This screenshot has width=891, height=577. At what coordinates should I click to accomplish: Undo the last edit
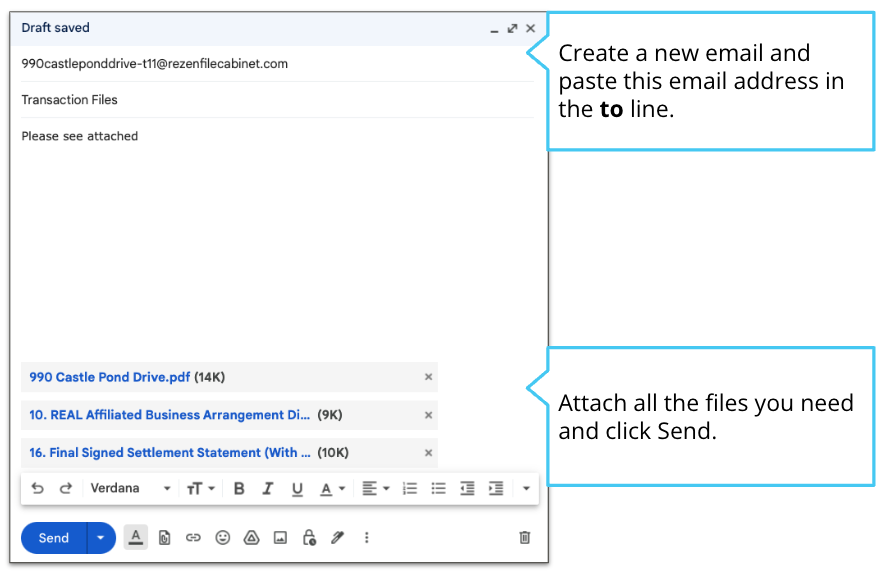pyautogui.click(x=38, y=488)
